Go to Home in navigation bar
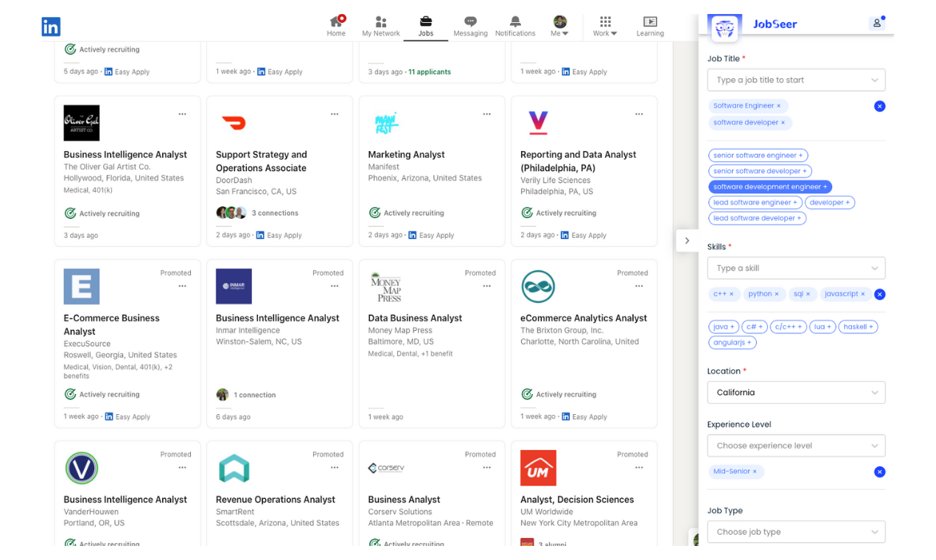The image size is (936, 560). coord(336,26)
